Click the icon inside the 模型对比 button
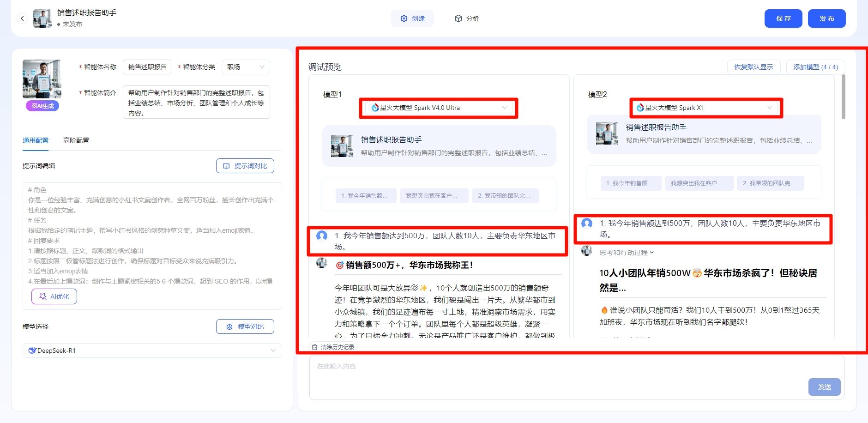Screen dimensions: 868x423 click(229, 326)
